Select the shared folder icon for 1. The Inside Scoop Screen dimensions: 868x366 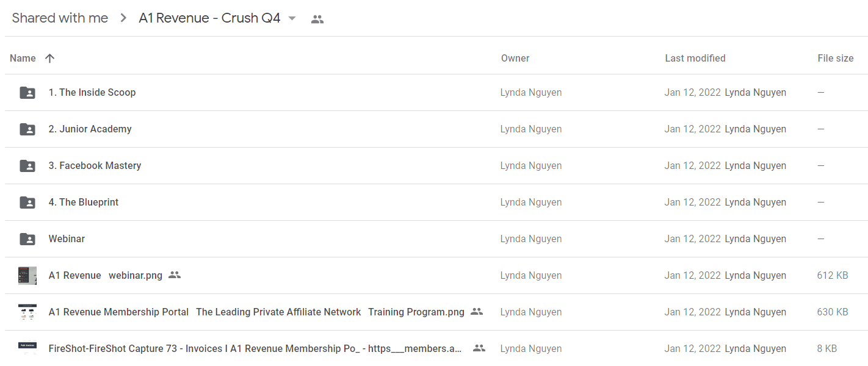coord(27,93)
